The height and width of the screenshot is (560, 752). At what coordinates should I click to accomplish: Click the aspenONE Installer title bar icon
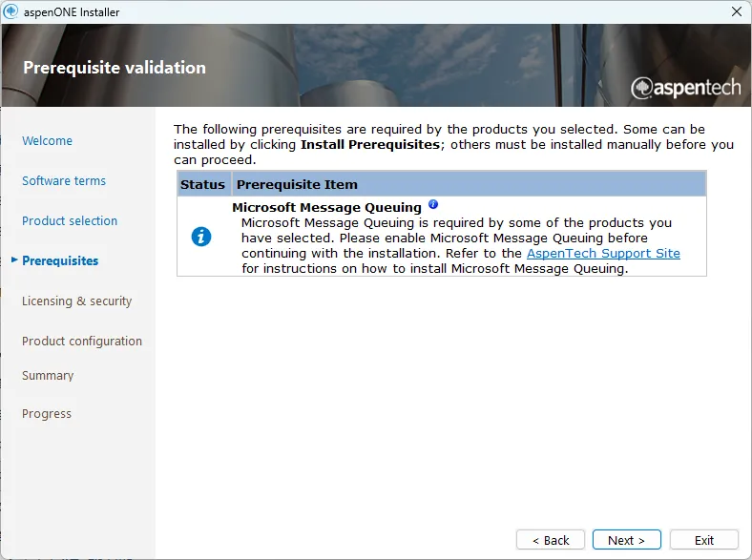10,11
